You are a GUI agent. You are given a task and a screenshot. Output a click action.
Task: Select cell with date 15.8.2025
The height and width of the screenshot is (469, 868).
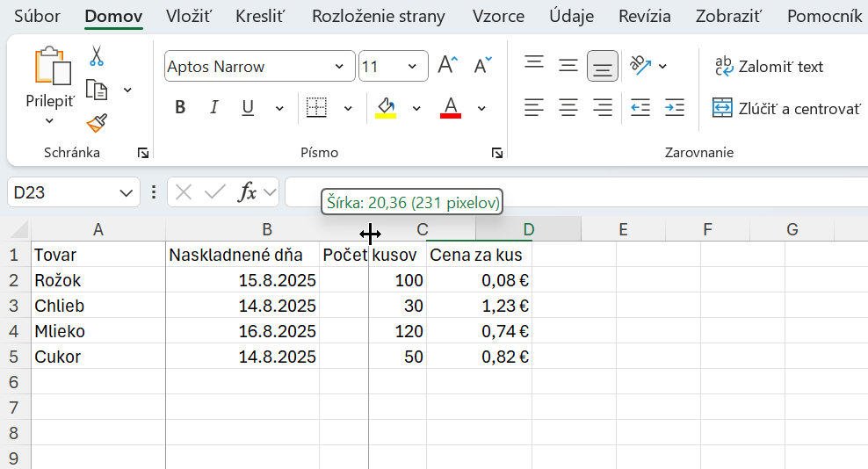(x=242, y=280)
